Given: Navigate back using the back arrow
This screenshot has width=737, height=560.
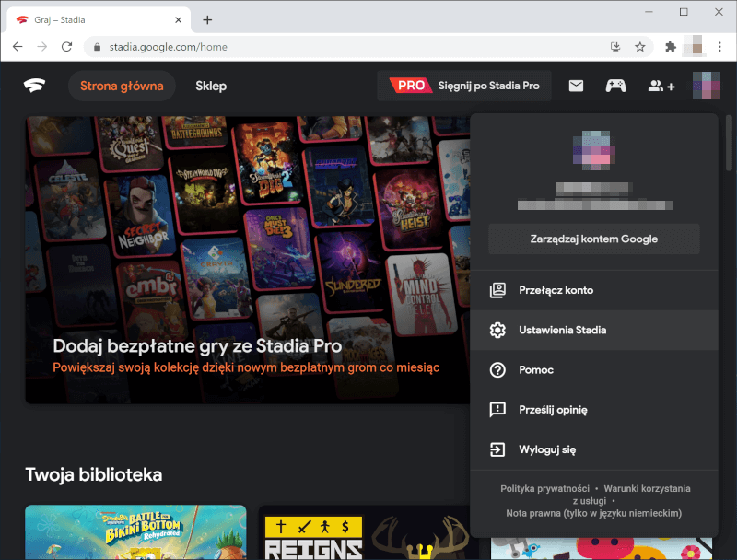Looking at the screenshot, I should [18, 46].
